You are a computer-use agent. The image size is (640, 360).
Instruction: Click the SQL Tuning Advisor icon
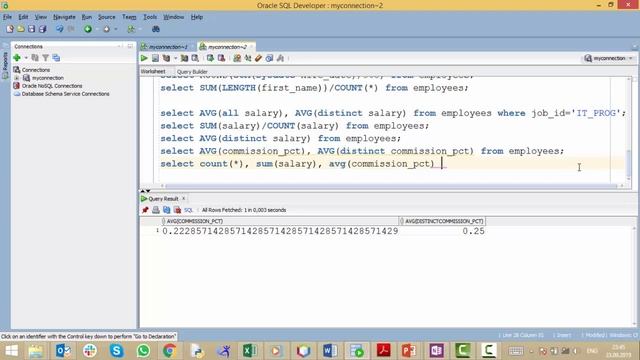coord(196,58)
